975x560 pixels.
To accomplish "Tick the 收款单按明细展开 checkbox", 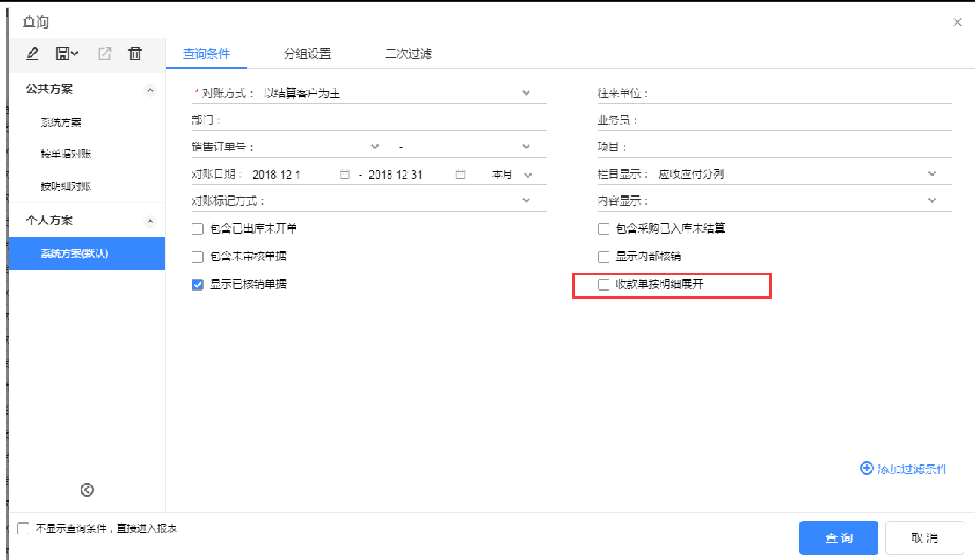I will 603,285.
